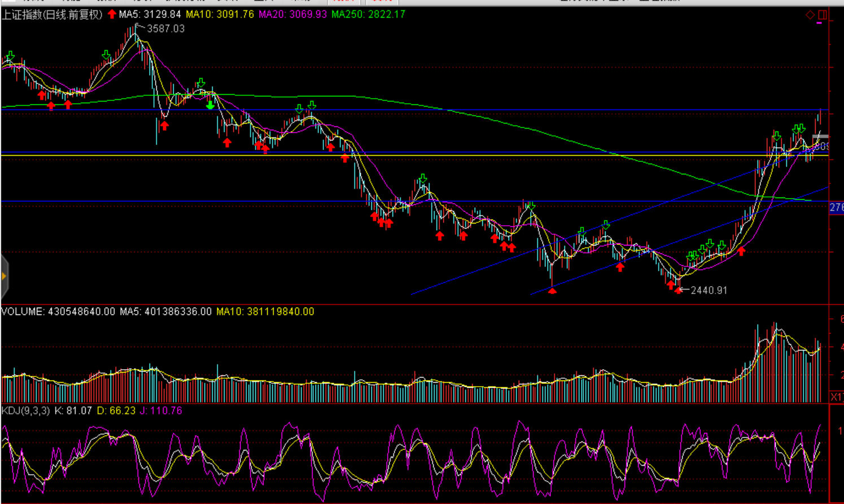Select the horizontal yellow line on price chart
Image resolution: width=844 pixels, height=504 pixels.
395,155
